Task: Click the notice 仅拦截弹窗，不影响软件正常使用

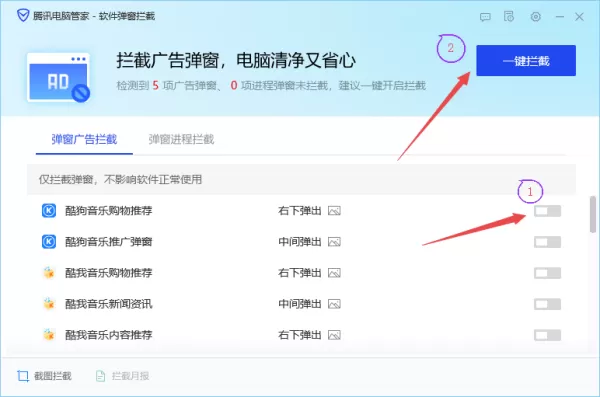Action: pos(120,179)
